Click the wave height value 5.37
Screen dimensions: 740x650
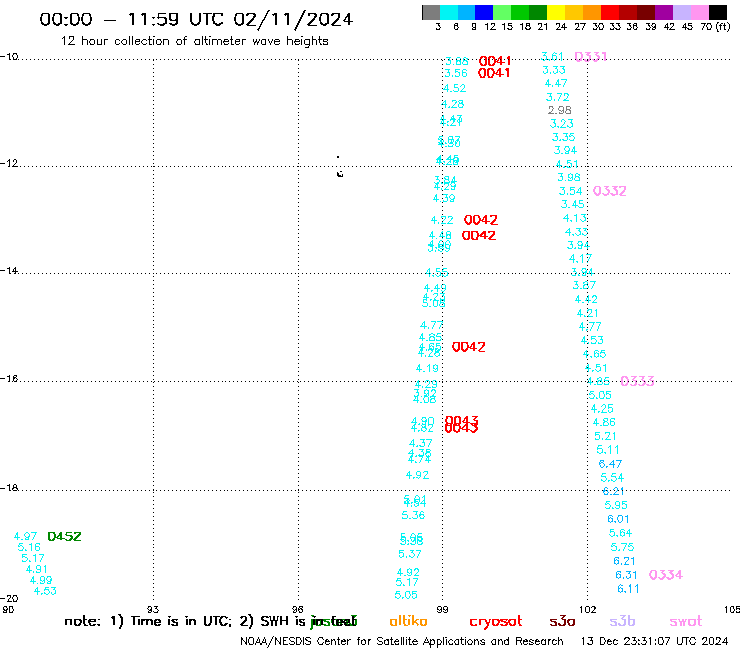coord(410,554)
